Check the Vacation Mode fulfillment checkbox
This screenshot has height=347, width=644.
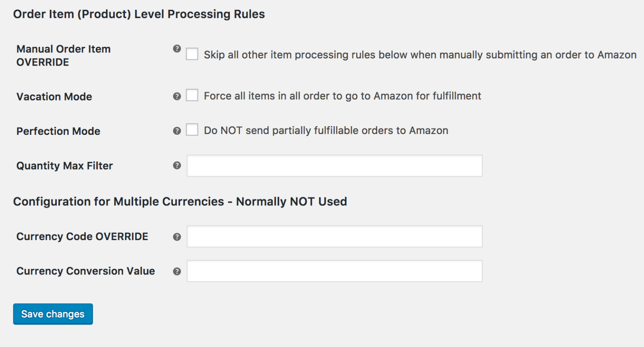pos(192,95)
